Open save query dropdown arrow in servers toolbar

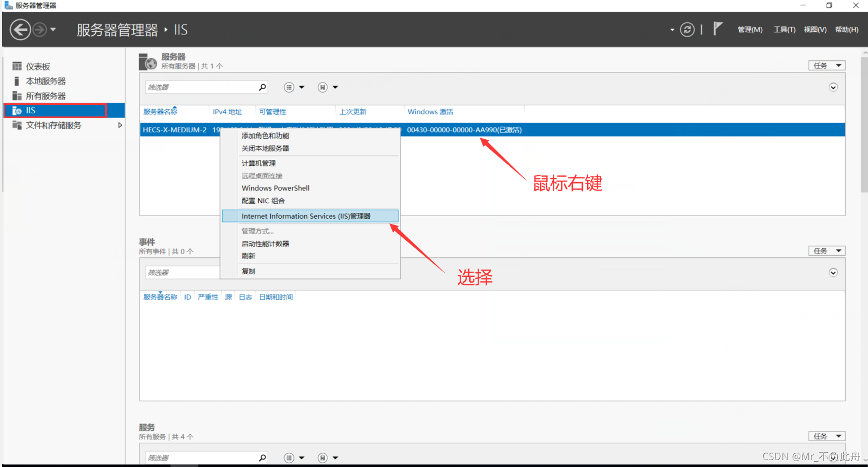tap(335, 87)
